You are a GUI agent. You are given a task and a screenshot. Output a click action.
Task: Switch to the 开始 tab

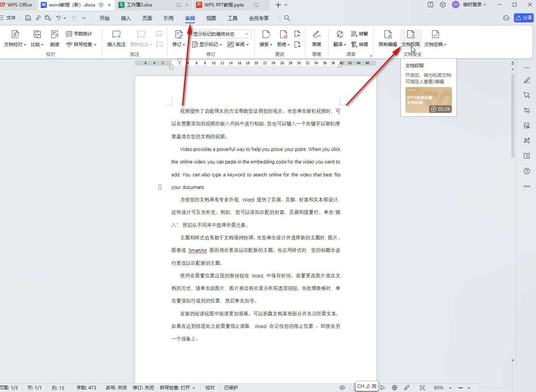tap(105, 18)
